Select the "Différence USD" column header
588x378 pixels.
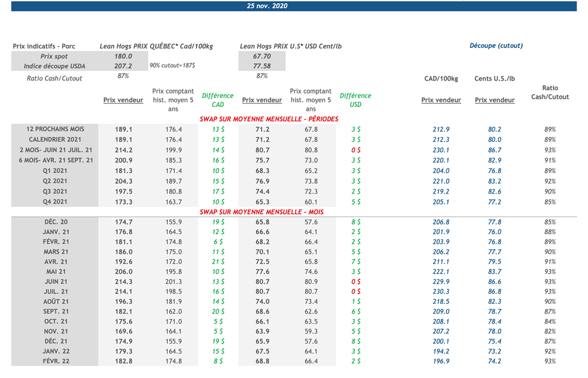(x=355, y=100)
